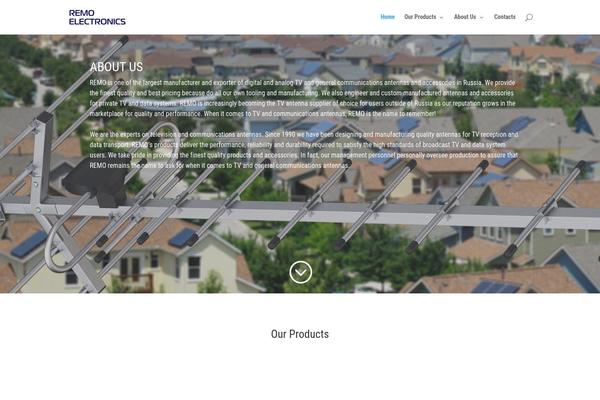Click the empty white header beside logo
600x400 pixels.
pos(253,17)
